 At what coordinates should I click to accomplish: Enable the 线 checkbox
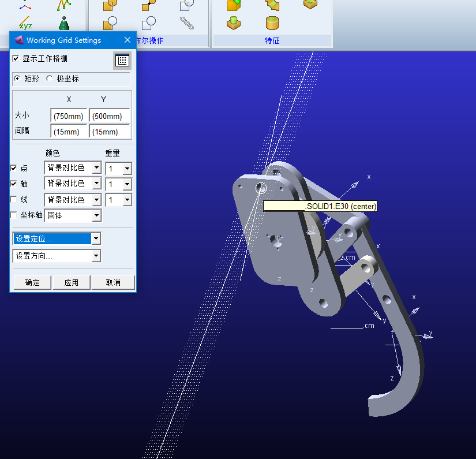click(x=14, y=199)
